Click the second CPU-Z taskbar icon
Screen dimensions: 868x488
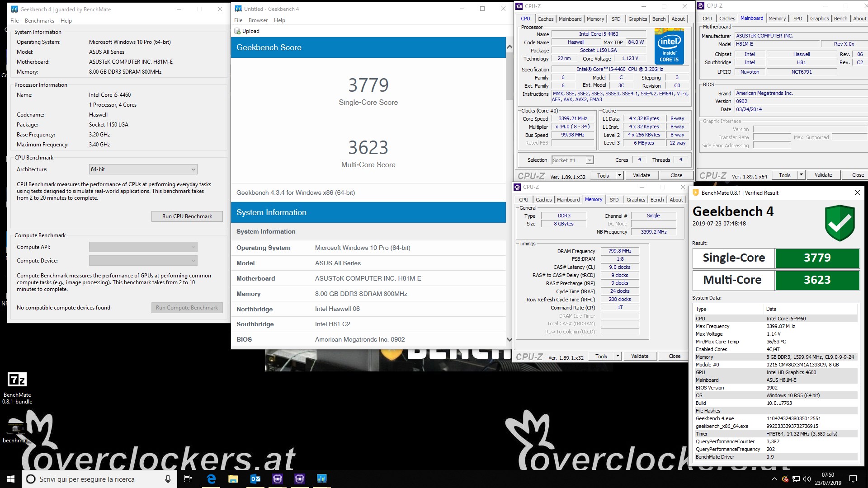tap(299, 479)
